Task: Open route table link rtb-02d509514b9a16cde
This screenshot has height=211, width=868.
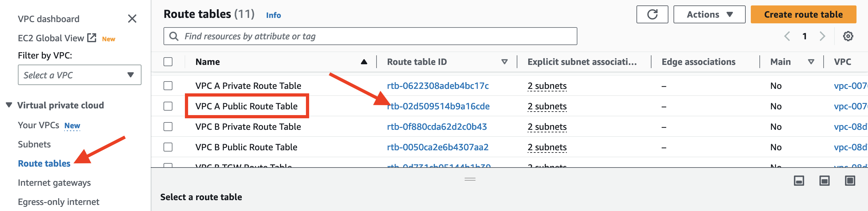Action: click(438, 106)
